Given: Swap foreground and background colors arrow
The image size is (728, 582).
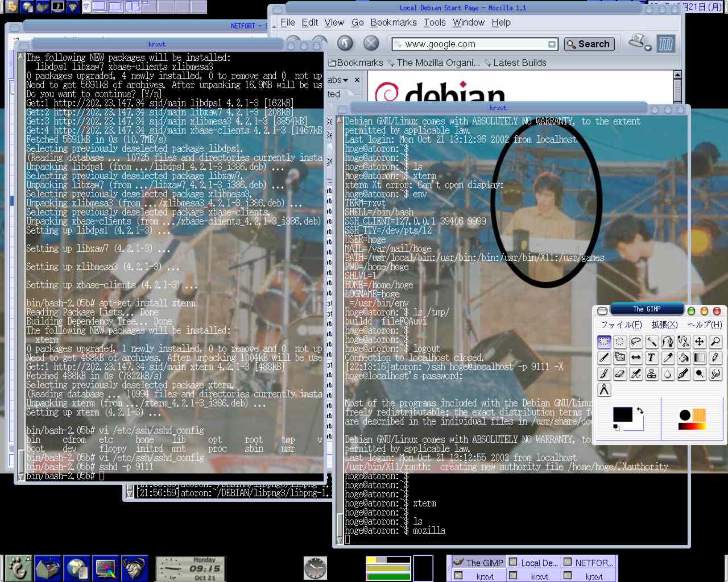Looking at the screenshot, I should tap(640, 410).
